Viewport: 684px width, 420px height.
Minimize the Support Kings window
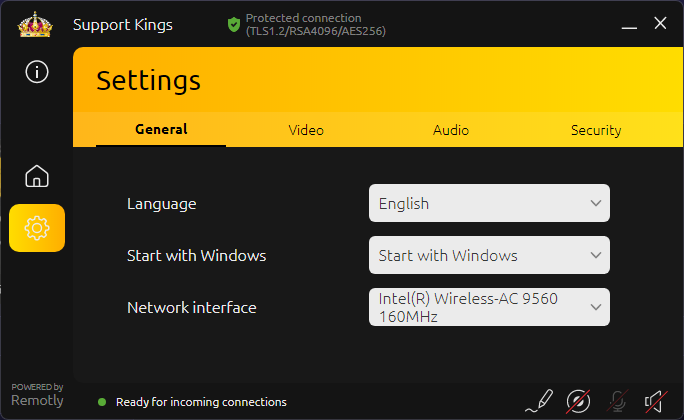tap(627, 24)
